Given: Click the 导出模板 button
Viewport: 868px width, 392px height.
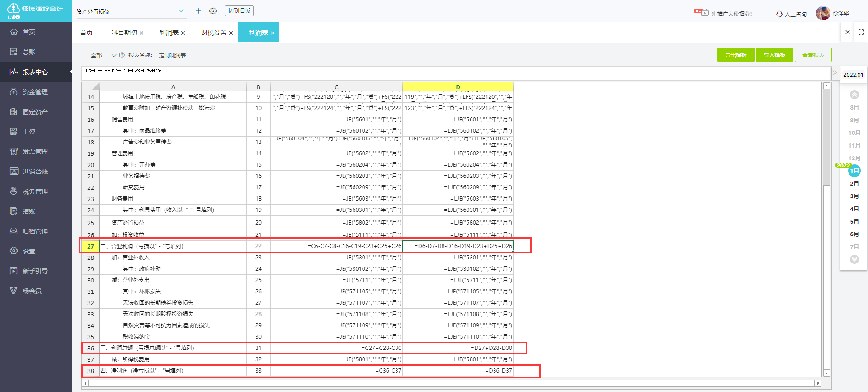Looking at the screenshot, I should tap(736, 55).
